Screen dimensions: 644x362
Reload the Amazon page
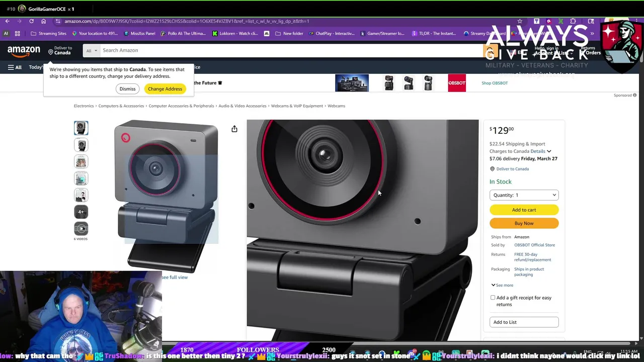[31, 21]
